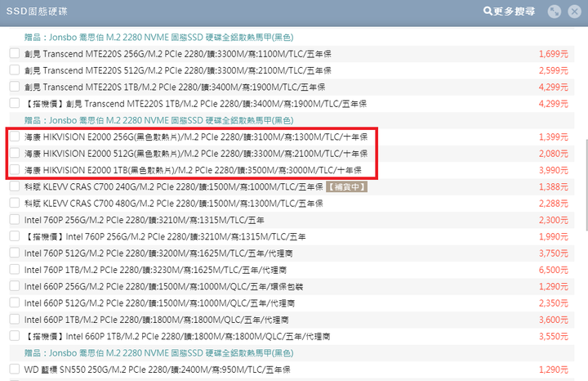Select Intel 660P 512G product text
Screen dimensions: 588x381
click(x=159, y=303)
